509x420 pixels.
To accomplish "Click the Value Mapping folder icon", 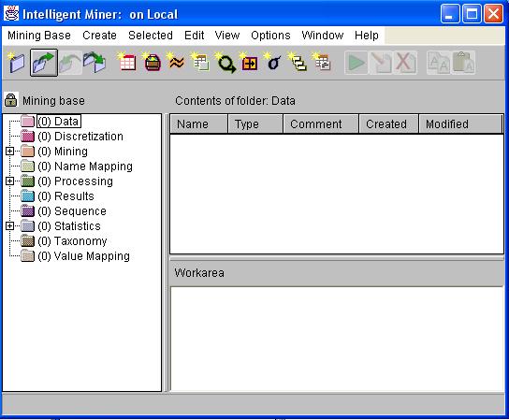I will pyautogui.click(x=27, y=255).
